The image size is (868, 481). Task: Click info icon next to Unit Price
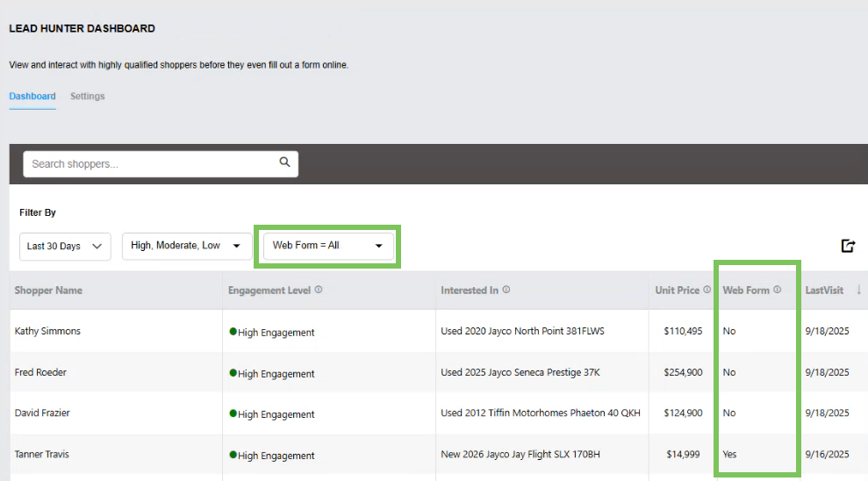(707, 290)
